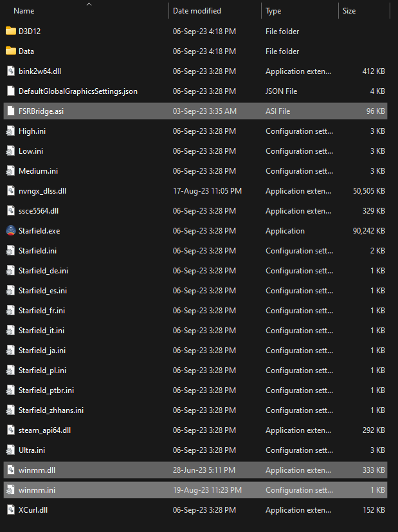This screenshot has height=532, width=398.
Task: Click the Starfield_ja.ini file icon
Action: pos(11,351)
